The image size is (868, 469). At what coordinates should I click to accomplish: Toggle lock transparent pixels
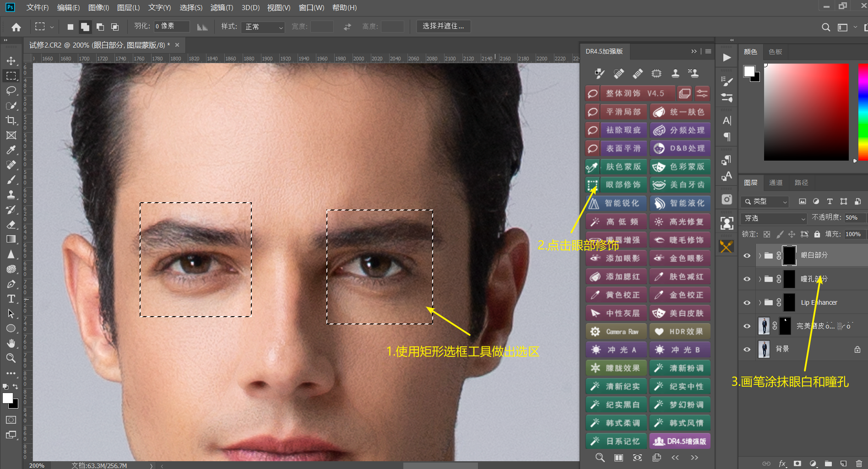click(767, 234)
